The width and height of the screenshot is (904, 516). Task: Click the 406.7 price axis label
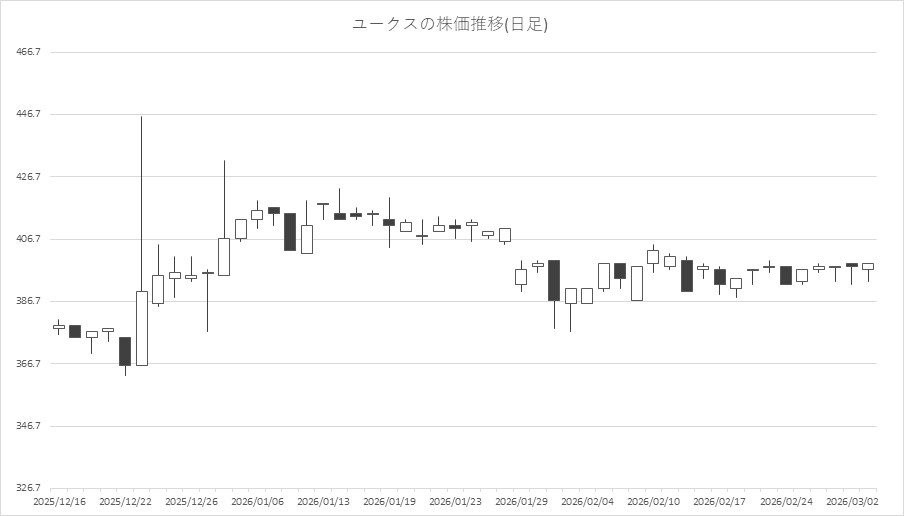(x=30, y=239)
